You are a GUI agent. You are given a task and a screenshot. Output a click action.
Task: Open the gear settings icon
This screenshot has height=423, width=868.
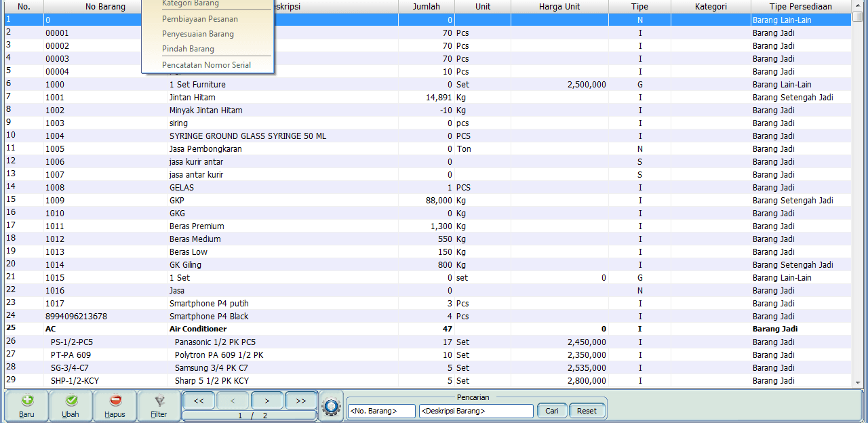tap(331, 407)
